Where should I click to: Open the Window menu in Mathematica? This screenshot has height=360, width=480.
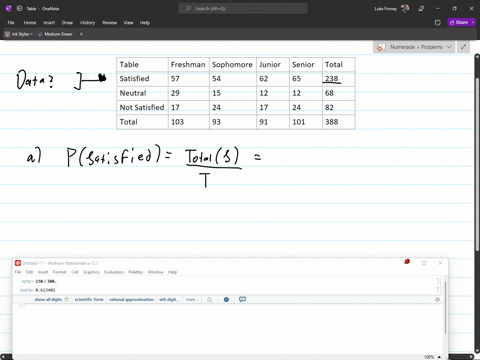tap(156, 272)
